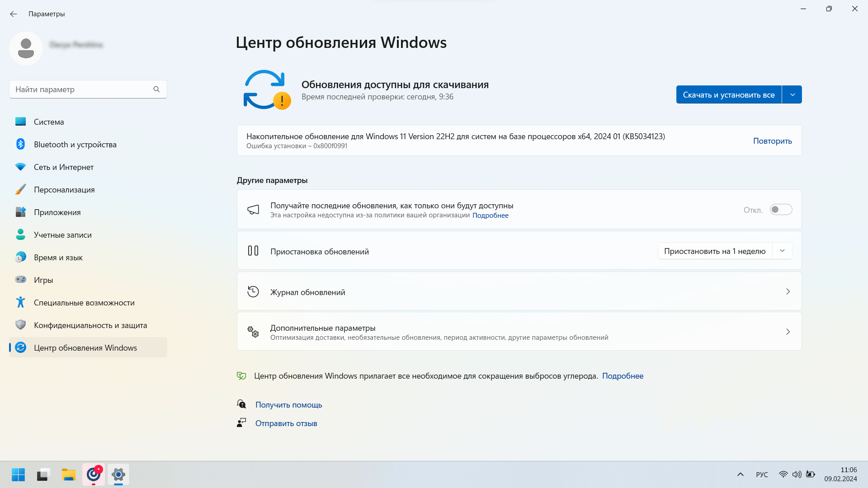Image resolution: width=868 pixels, height=488 pixels.
Task: Click the Время и язык globe icon
Action: tap(20, 257)
